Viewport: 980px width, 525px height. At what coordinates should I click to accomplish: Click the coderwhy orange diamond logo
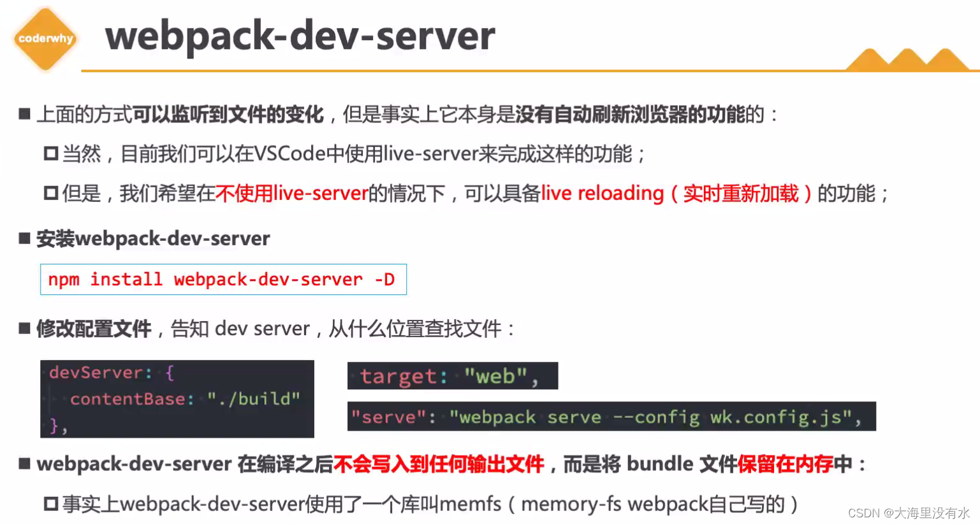[45, 38]
